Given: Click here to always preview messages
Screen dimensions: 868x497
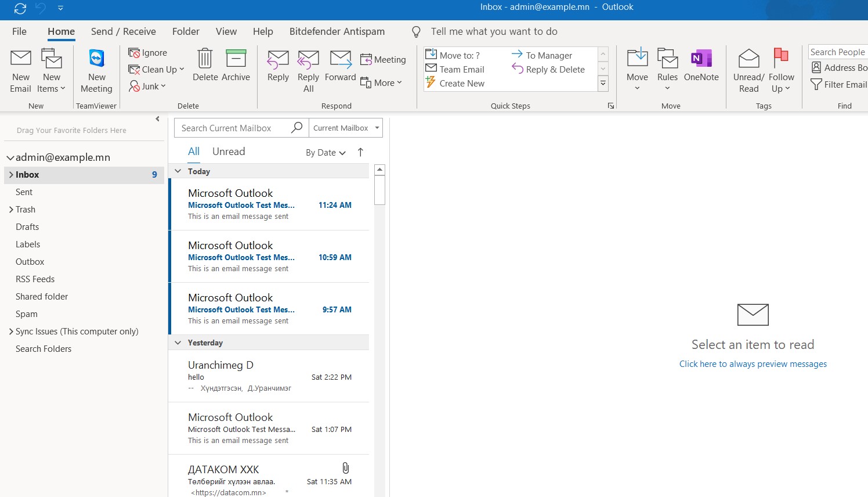Looking at the screenshot, I should point(753,364).
